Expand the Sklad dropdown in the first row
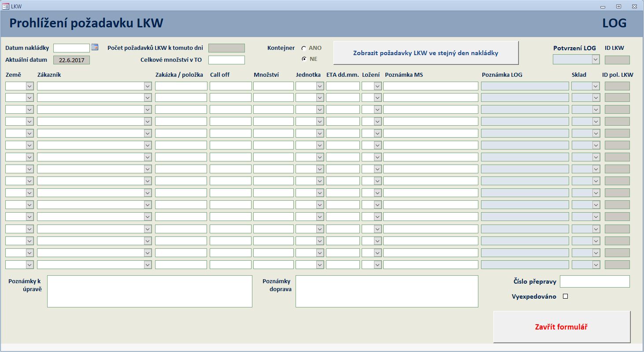This screenshot has height=352, width=644. pyautogui.click(x=596, y=86)
